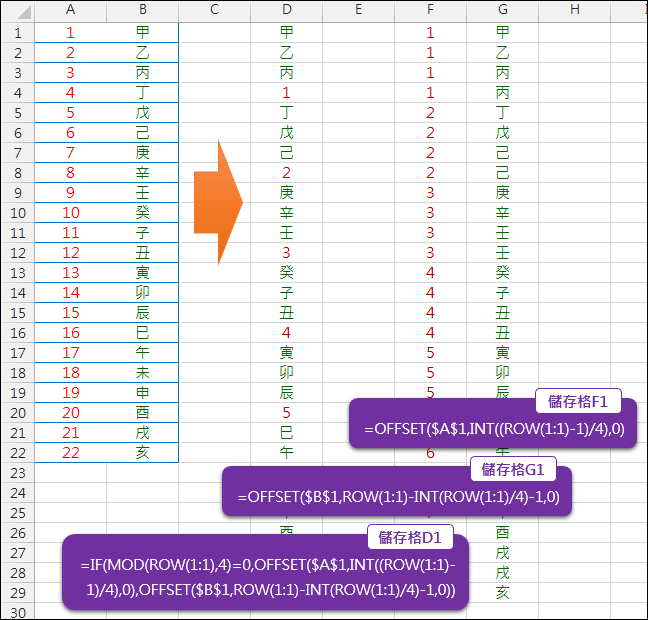Click cell A7 containing red 7

click(x=71, y=153)
